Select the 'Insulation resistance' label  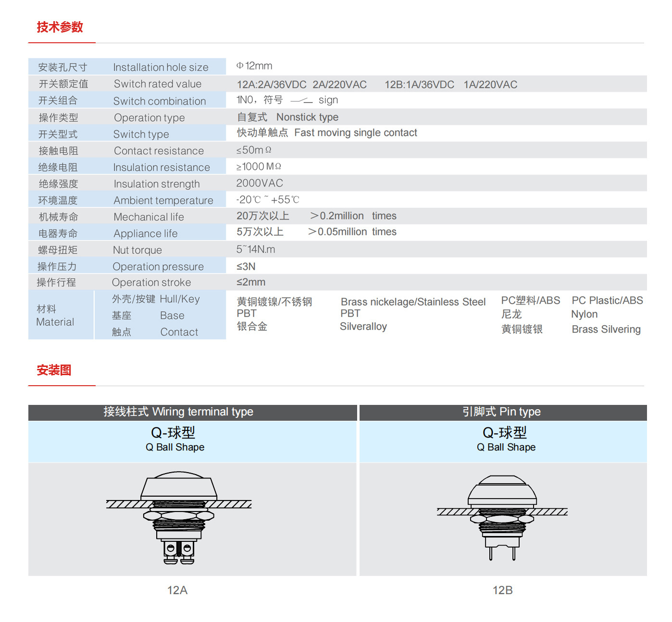coord(162,167)
